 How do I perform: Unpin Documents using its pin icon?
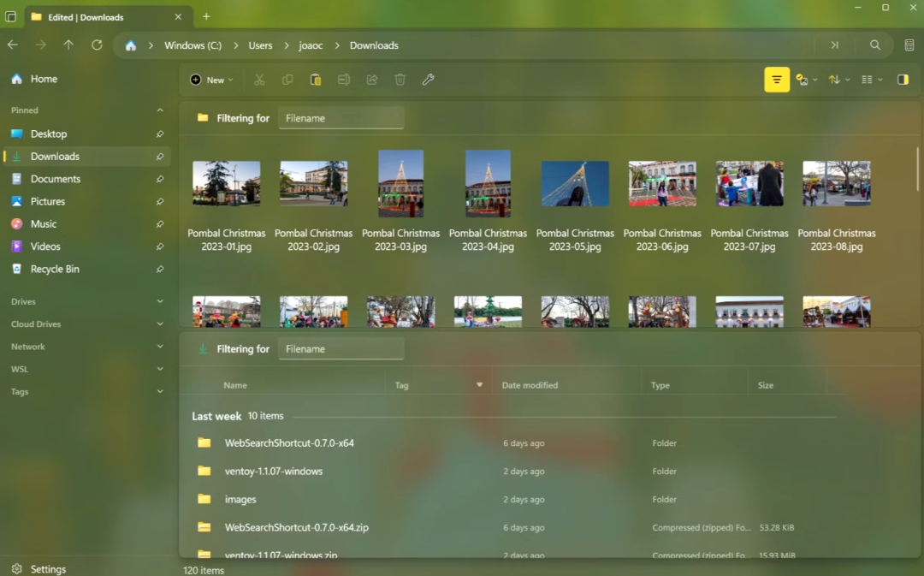click(160, 179)
